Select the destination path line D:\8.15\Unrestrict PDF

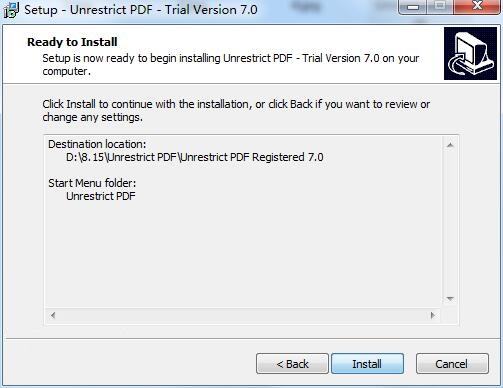point(195,157)
